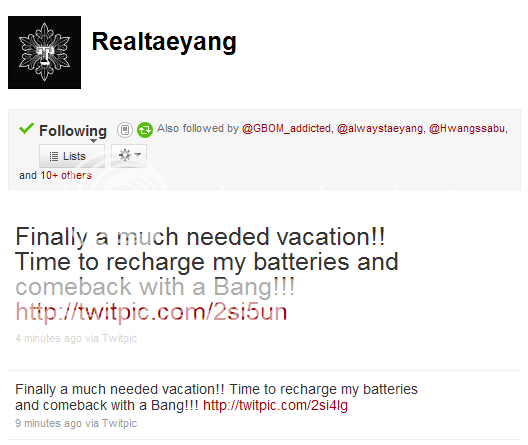This screenshot has width=528, height=445.
Task: Open the Following dropdown arrow
Action: (x=94, y=141)
